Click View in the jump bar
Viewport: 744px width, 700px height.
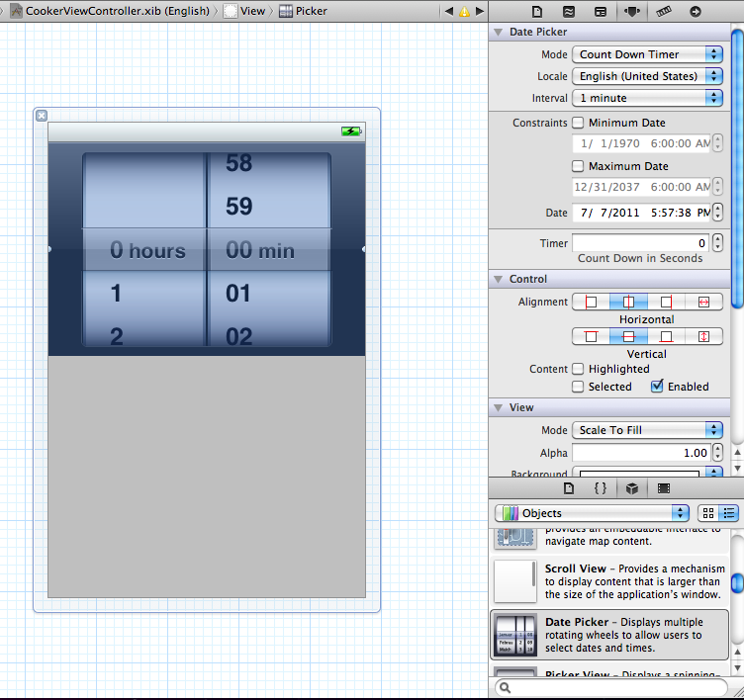[244, 11]
